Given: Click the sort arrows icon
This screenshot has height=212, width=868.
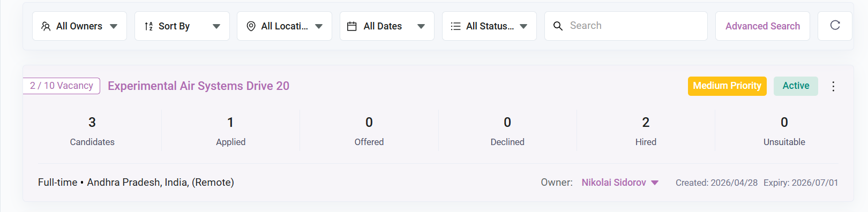Looking at the screenshot, I should click(148, 26).
